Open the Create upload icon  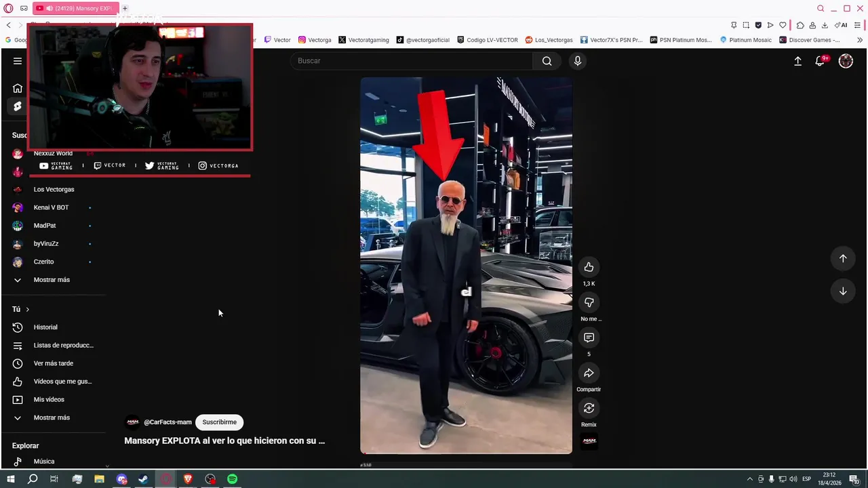point(798,61)
